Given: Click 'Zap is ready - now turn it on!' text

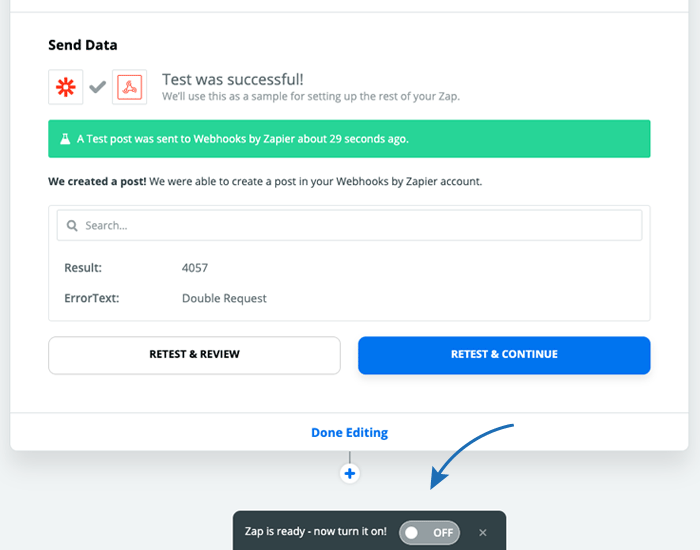Looking at the screenshot, I should pos(316,532).
